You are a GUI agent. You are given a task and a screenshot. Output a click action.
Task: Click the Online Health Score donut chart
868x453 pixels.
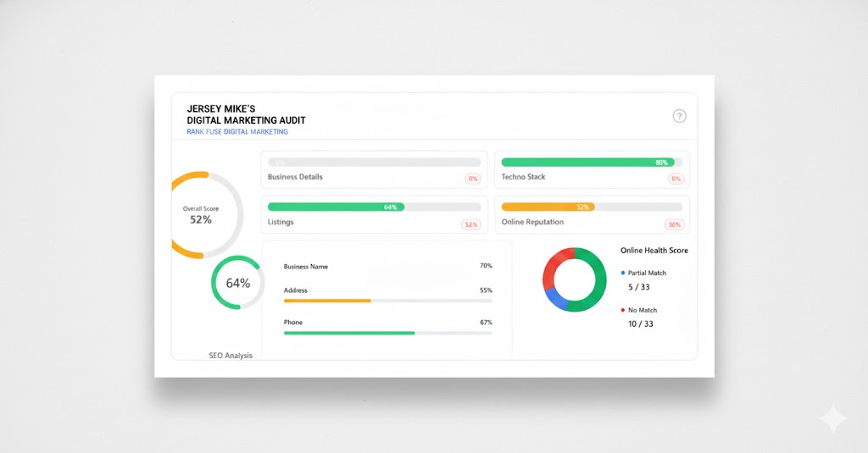[574, 279]
